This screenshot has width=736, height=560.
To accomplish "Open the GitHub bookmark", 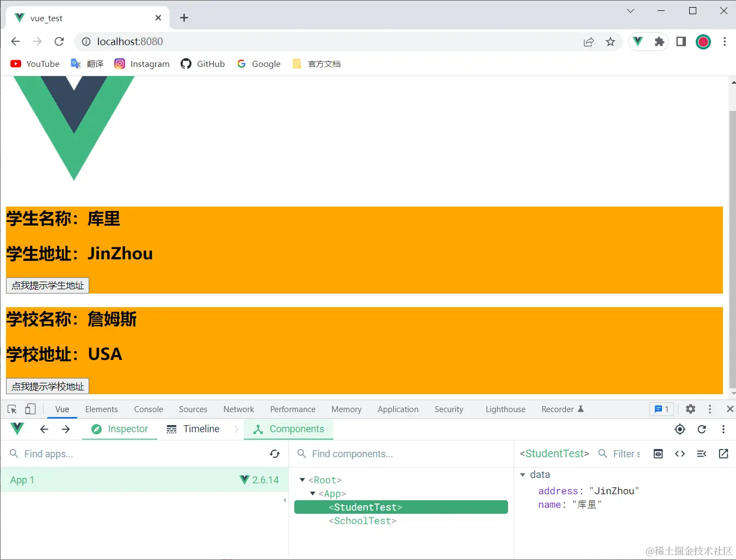I will pyautogui.click(x=203, y=64).
